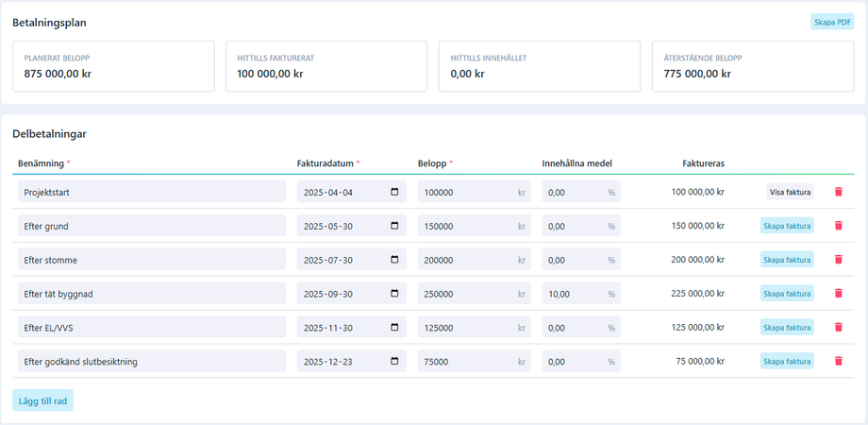The image size is (868, 425).
Task: Open calendar picker for date 2025-04-04
Action: click(x=394, y=192)
